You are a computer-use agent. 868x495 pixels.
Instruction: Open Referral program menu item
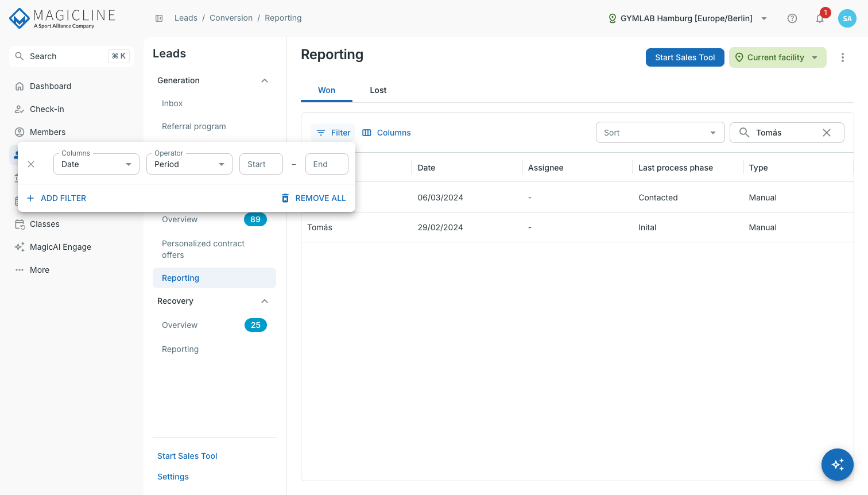point(194,126)
